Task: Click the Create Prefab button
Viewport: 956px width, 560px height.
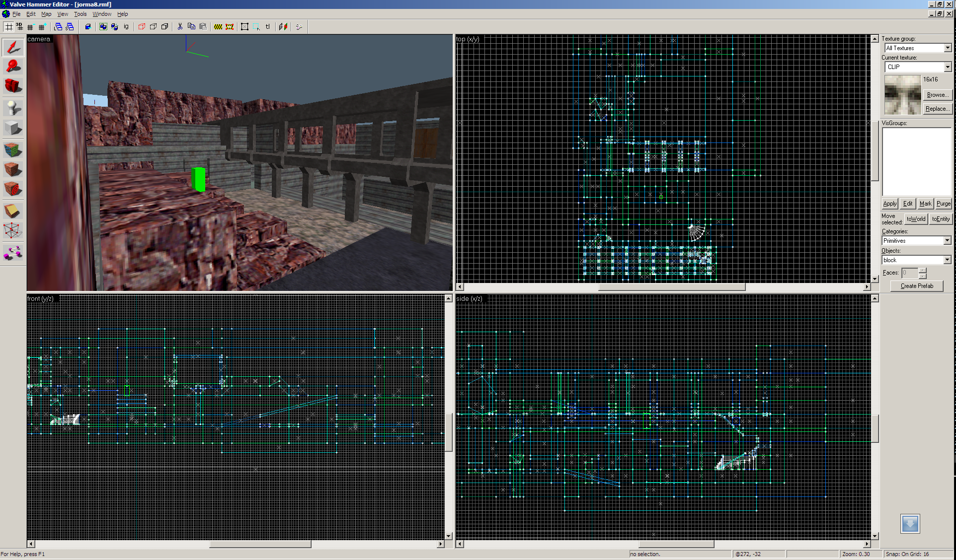Action: click(916, 286)
